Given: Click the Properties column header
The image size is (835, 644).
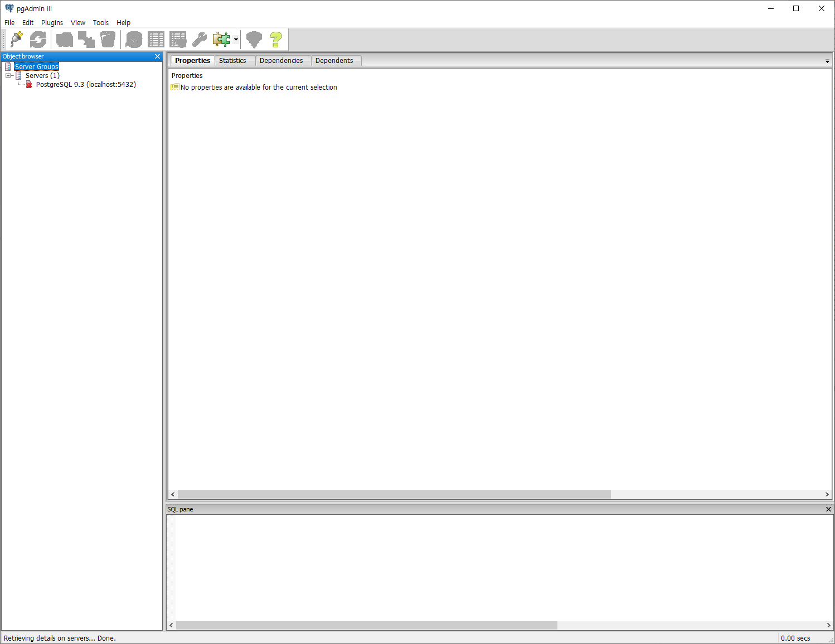Looking at the screenshot, I should pyautogui.click(x=187, y=76).
